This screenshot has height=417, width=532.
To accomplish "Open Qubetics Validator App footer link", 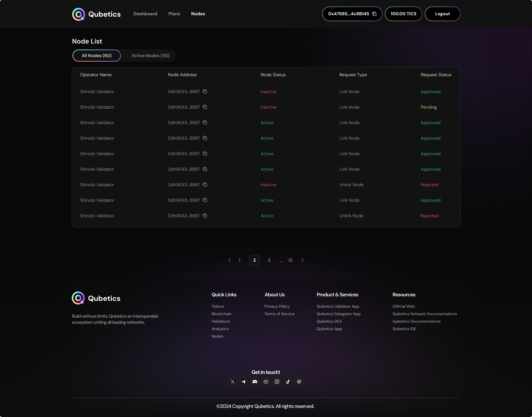I will (x=338, y=306).
